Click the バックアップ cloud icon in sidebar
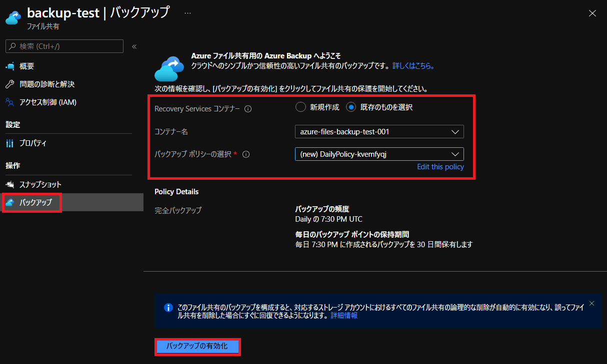The height and width of the screenshot is (364, 607). (10, 203)
